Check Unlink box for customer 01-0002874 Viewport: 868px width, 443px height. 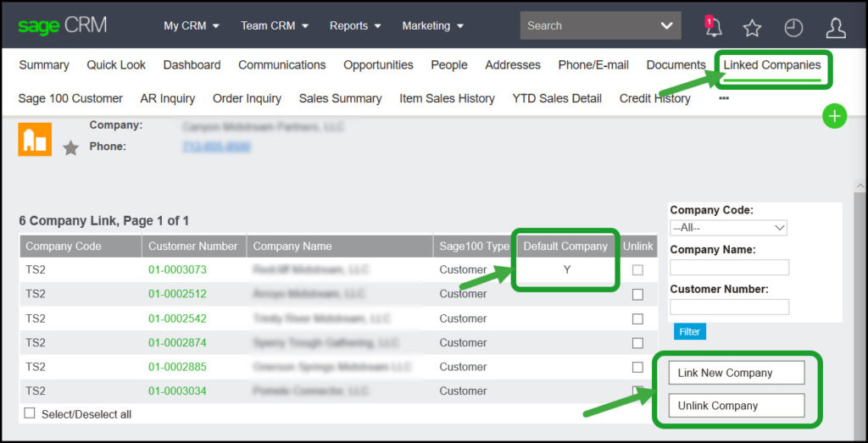[x=637, y=343]
